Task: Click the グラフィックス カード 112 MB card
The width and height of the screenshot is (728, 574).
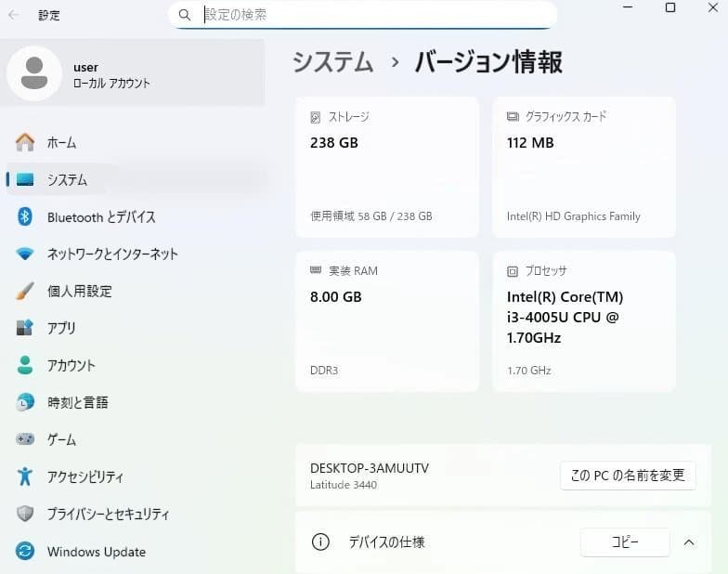Action: point(583,167)
